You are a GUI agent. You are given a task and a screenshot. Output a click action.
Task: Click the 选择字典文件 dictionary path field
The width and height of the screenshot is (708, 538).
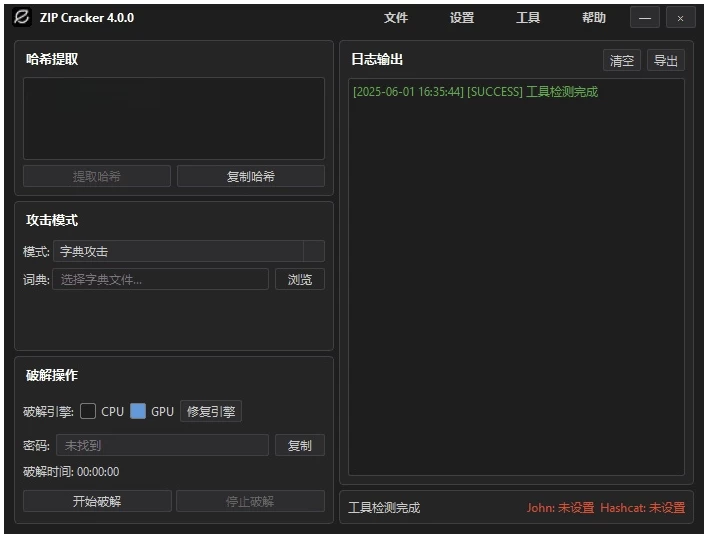coord(161,279)
